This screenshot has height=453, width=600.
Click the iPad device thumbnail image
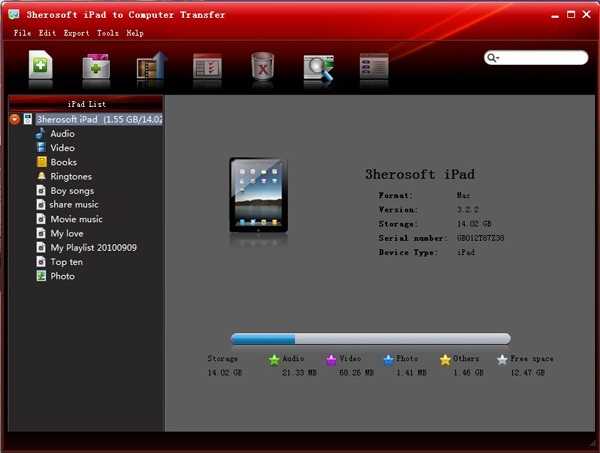(258, 195)
